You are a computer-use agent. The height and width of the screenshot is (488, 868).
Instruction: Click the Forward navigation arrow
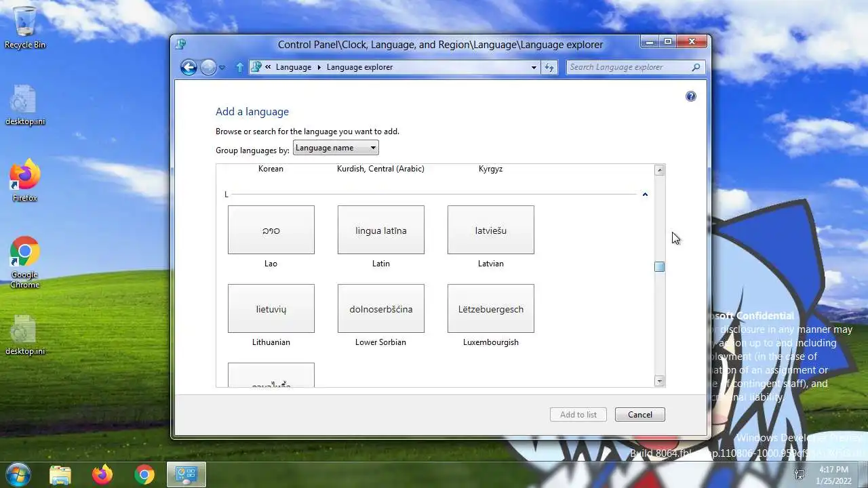click(x=208, y=67)
